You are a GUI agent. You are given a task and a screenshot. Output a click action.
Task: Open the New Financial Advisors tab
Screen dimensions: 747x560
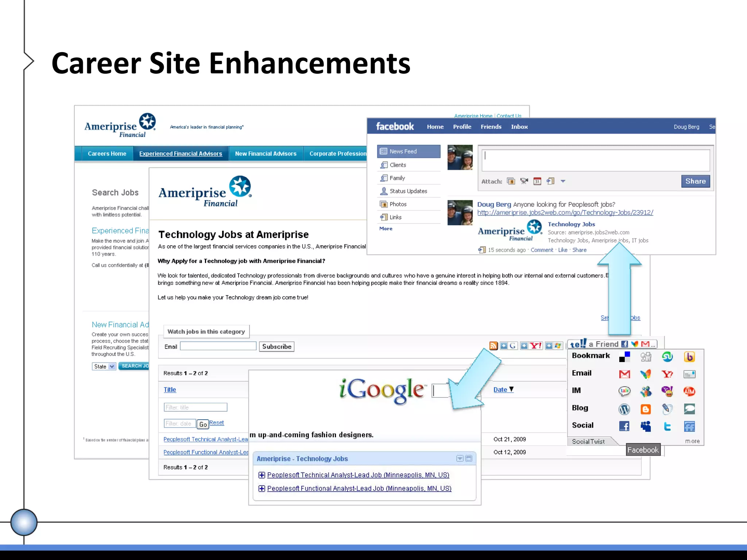click(266, 153)
